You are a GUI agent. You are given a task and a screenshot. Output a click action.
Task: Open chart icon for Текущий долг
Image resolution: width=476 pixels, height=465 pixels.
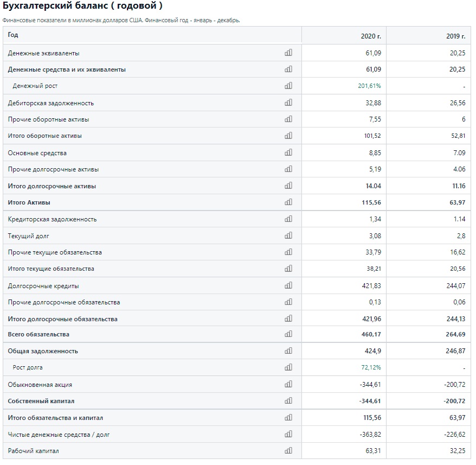tap(288, 235)
